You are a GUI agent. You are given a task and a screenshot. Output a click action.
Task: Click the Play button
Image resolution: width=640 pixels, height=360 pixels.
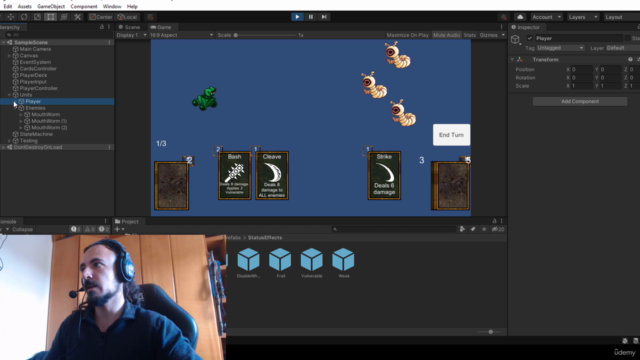coord(297,17)
